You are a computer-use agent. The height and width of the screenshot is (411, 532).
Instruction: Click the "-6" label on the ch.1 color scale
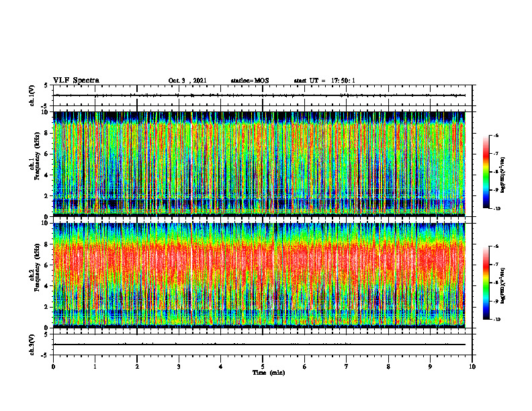496,135
